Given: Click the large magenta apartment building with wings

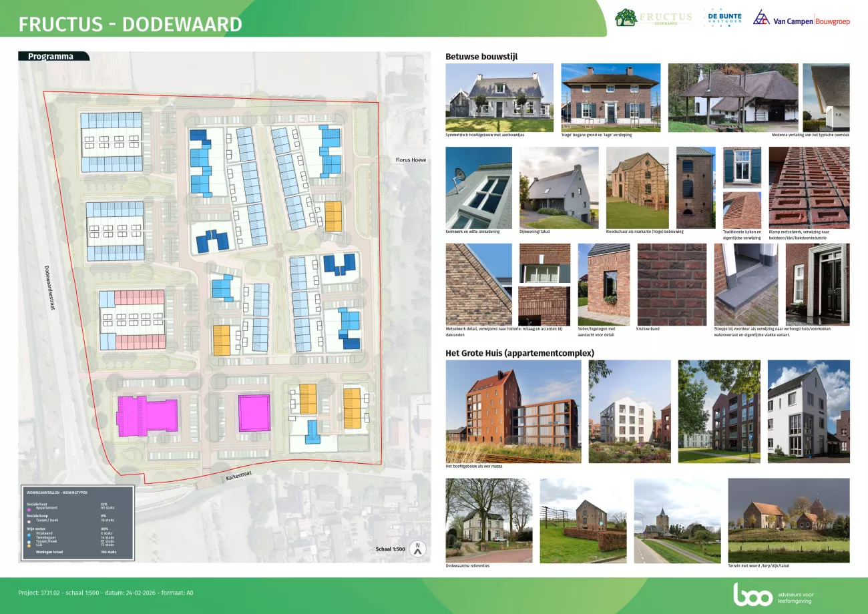Looking at the screenshot, I should point(147,416).
